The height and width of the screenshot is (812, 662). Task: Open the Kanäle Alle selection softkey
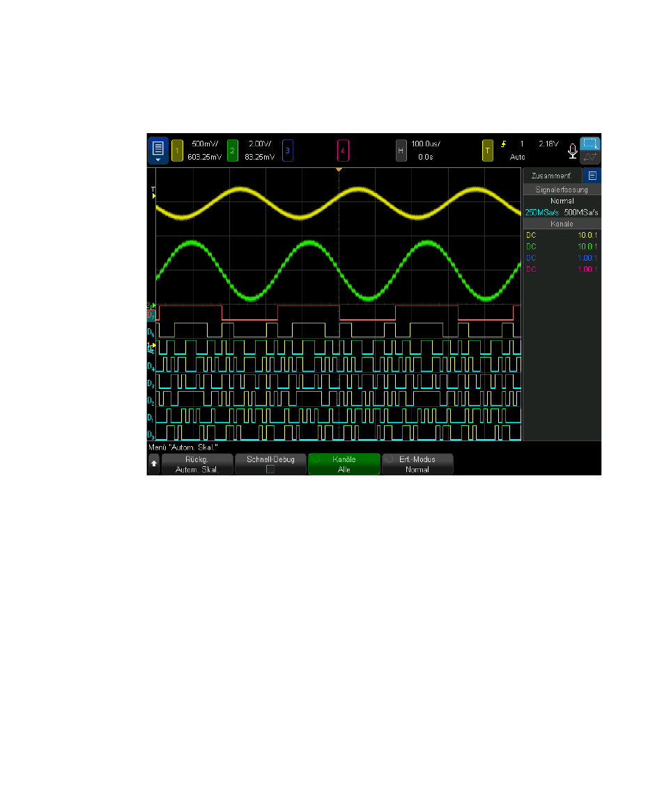point(344,464)
